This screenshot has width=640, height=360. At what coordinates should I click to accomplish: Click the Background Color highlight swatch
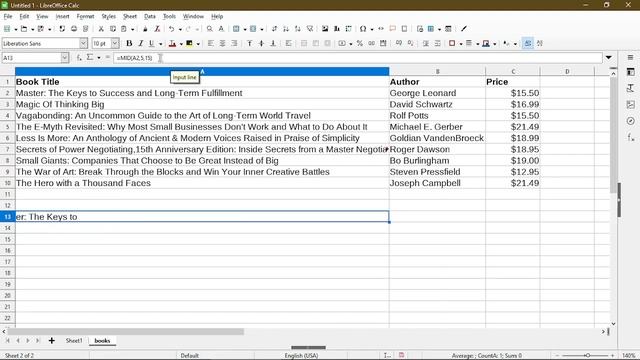tap(189, 43)
